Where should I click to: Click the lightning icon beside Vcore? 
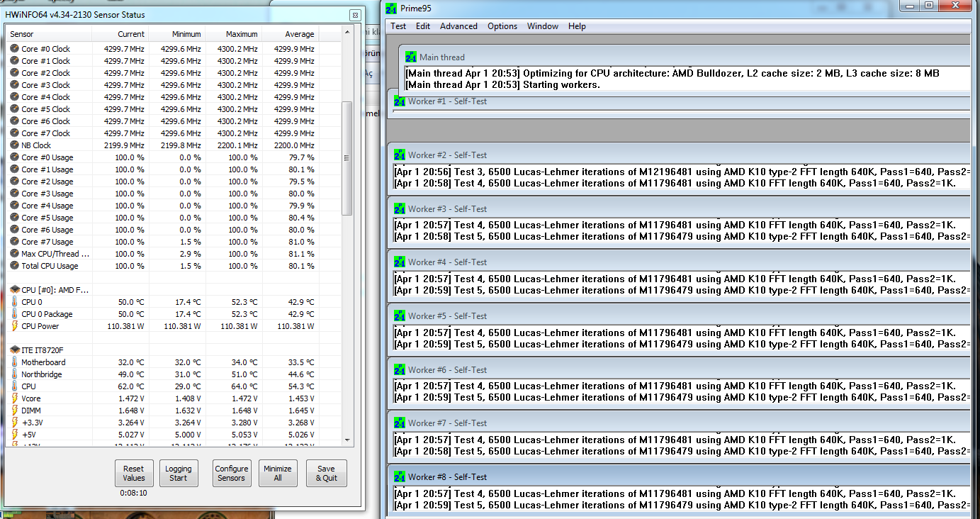(14, 398)
